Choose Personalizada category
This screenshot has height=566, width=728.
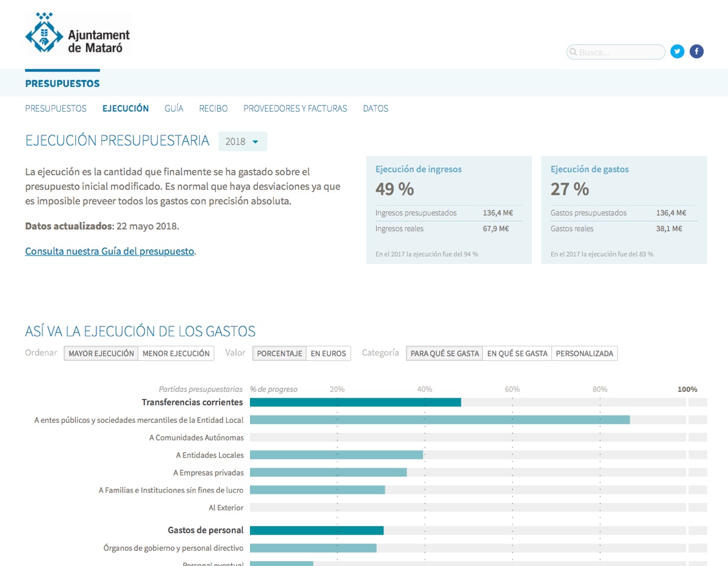584,354
